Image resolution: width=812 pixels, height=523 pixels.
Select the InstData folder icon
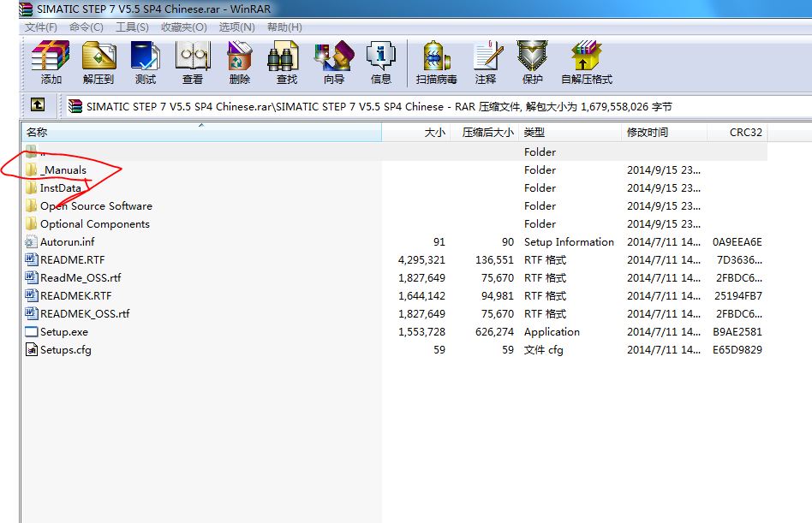[x=31, y=187]
